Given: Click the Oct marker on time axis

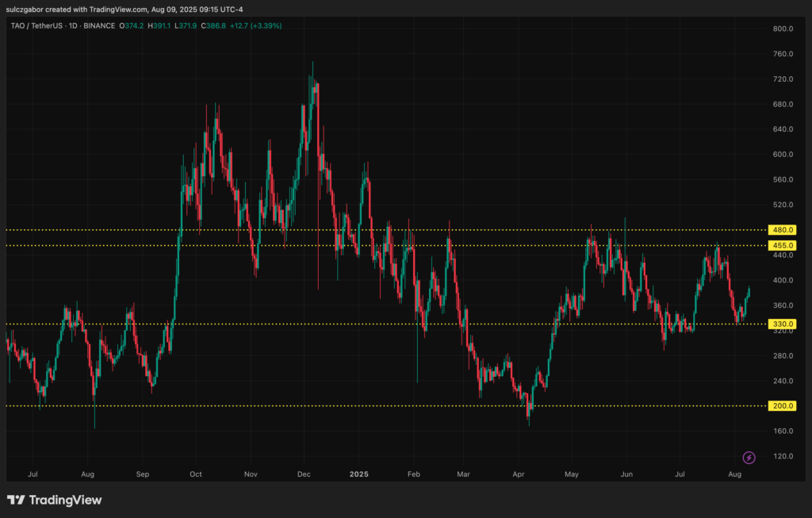Looking at the screenshot, I should (196, 474).
